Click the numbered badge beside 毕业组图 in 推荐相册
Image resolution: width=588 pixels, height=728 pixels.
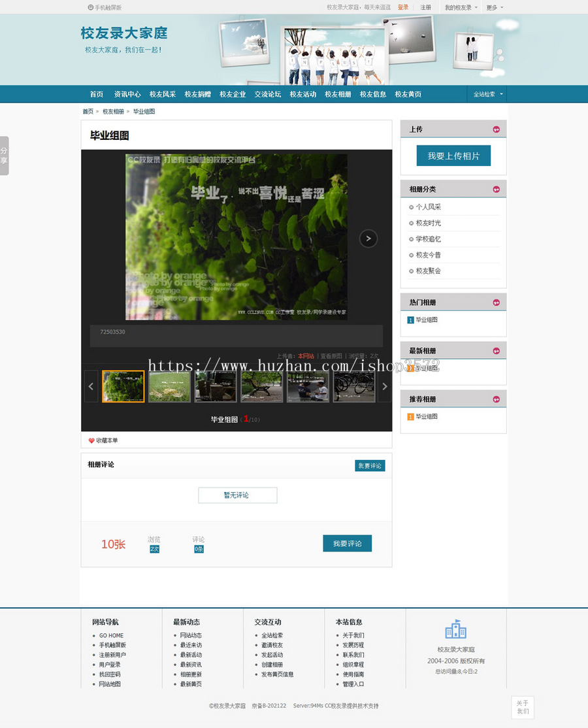(x=409, y=416)
